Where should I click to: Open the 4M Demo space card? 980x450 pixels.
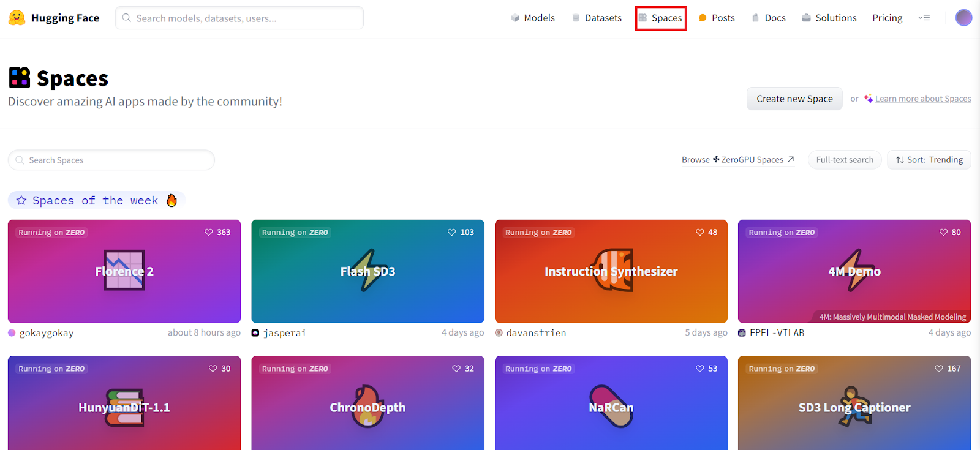(854, 271)
